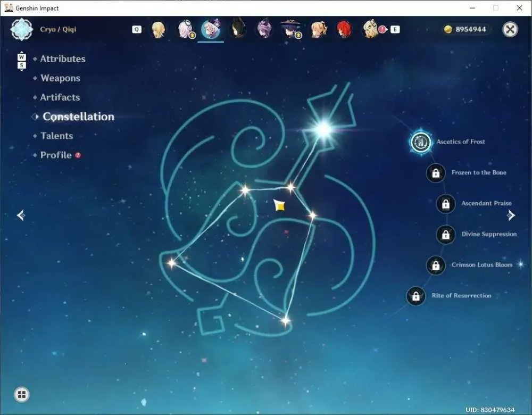This screenshot has height=415, width=532.
Task: Switch to the short blond-haired portrait beside Q
Action: click(x=158, y=29)
